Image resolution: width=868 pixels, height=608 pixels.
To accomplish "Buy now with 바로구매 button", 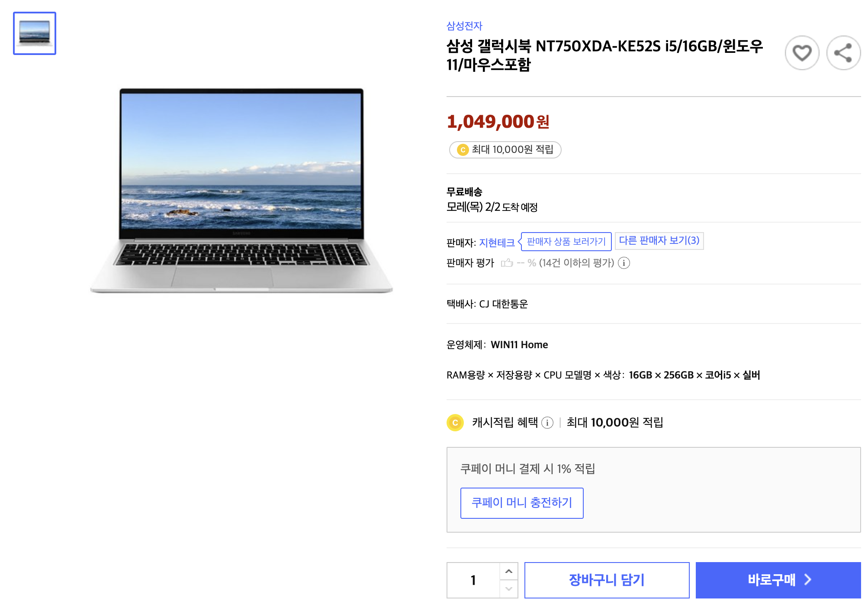I will pyautogui.click(x=778, y=580).
